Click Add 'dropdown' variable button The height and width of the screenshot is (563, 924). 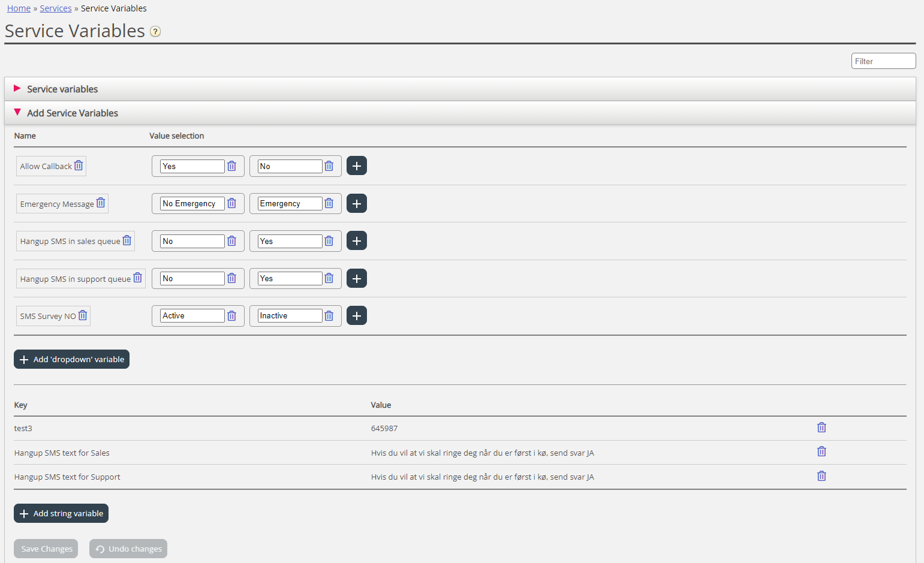[x=72, y=359]
